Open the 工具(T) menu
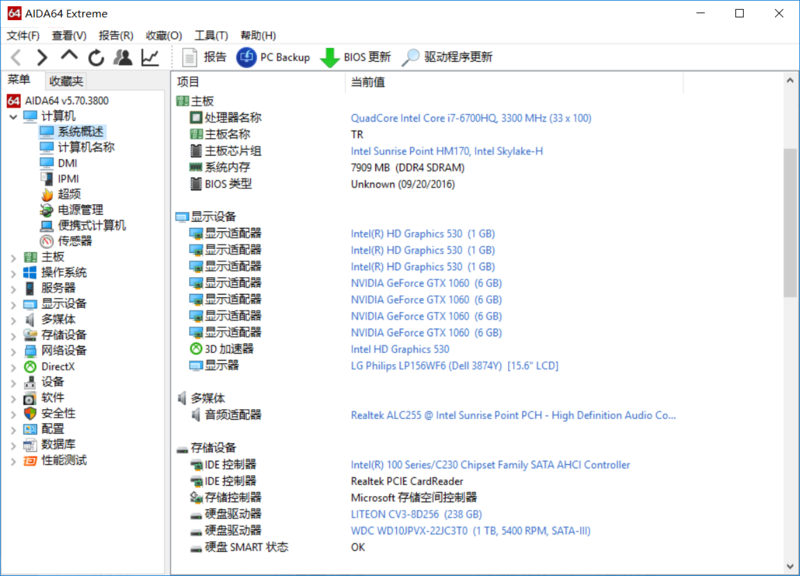Image resolution: width=800 pixels, height=576 pixels. [211, 35]
